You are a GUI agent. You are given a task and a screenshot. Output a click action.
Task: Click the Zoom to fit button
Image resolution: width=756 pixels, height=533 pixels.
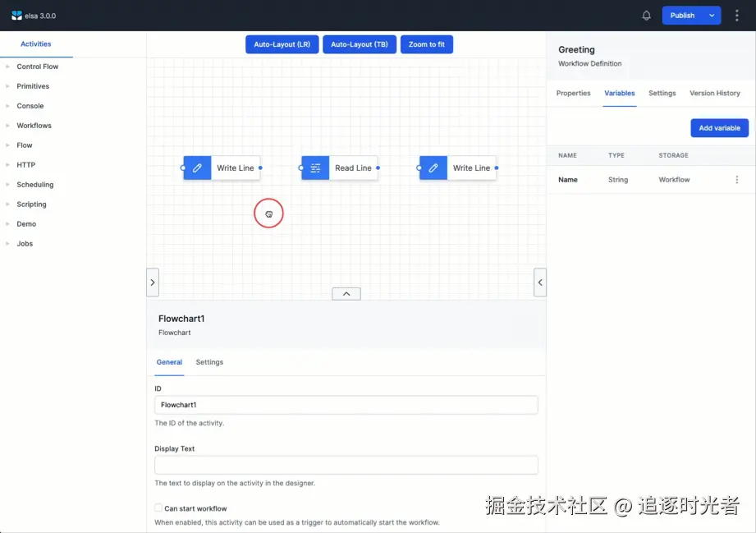(426, 44)
